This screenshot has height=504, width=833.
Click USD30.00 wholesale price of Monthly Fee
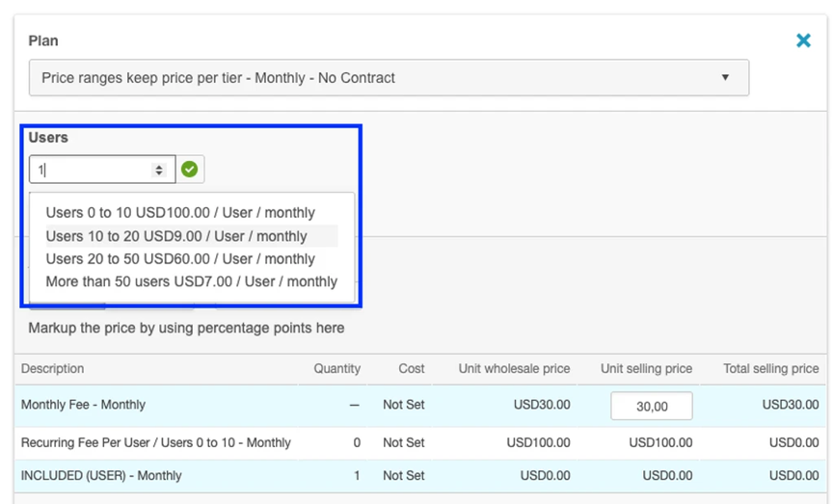[542, 405]
